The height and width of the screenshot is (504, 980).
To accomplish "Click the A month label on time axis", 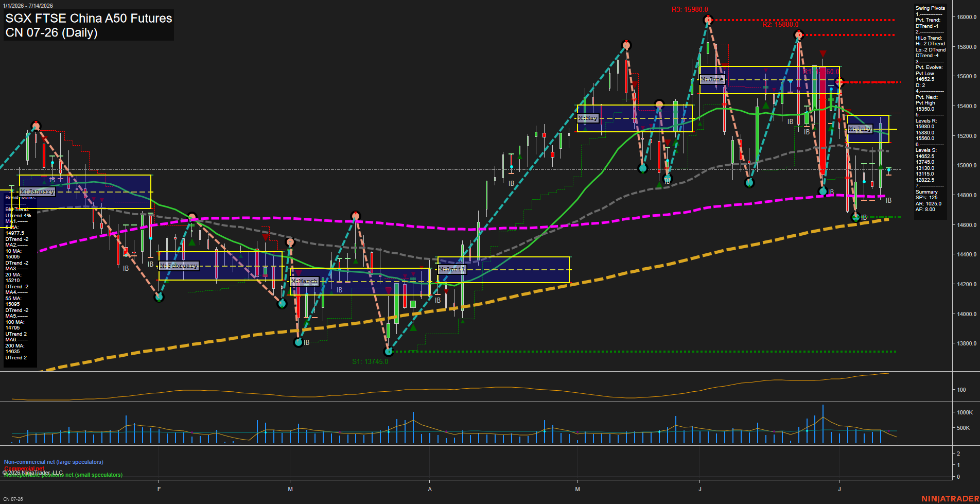I will click(x=430, y=489).
